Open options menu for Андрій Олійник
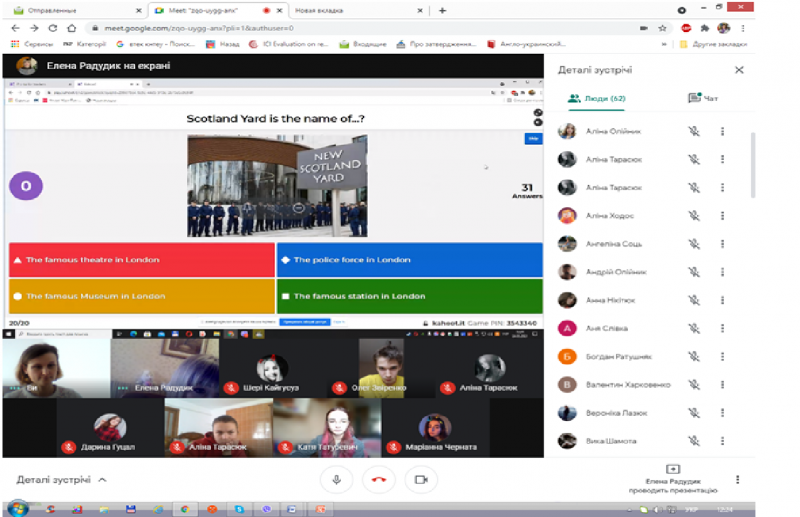This screenshot has height=517, width=800. click(x=722, y=272)
